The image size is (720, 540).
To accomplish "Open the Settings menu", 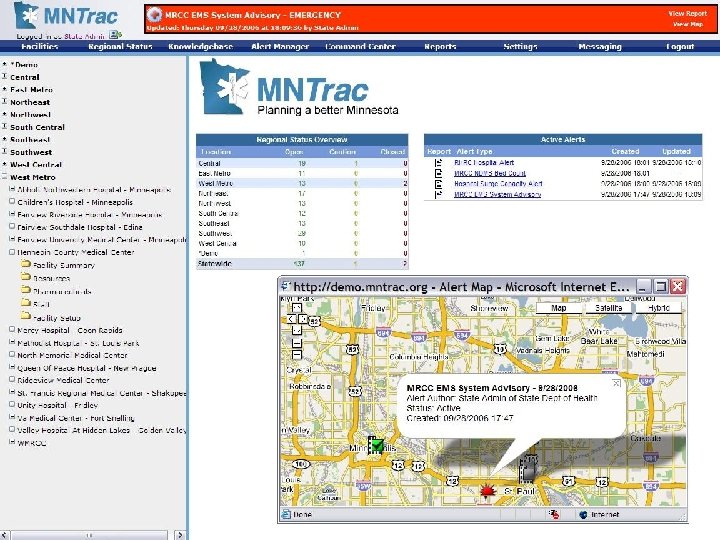I will 520,46.
